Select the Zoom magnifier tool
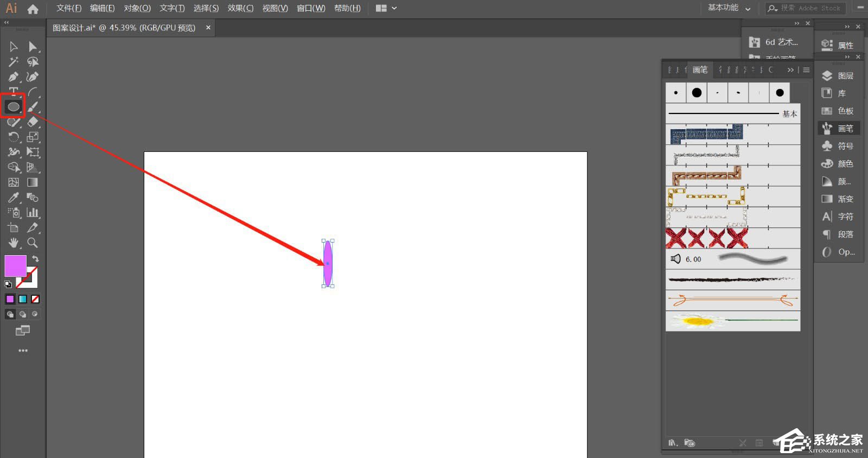 pyautogui.click(x=33, y=243)
